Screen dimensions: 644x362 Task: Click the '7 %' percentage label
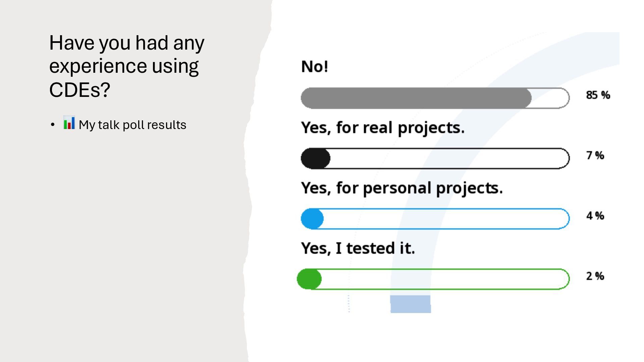pos(595,156)
